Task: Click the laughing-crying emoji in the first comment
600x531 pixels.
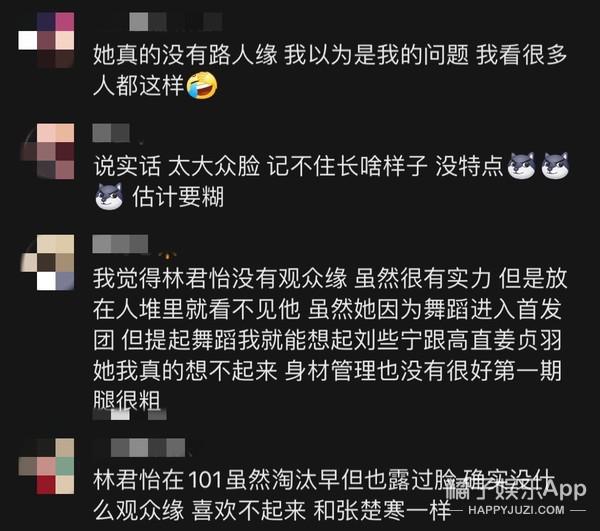Action: pyautogui.click(x=202, y=85)
